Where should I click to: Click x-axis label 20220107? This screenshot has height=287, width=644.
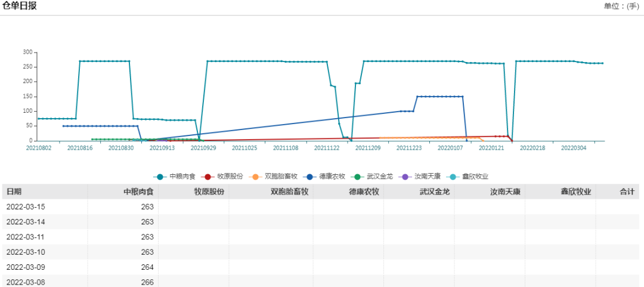pos(450,147)
